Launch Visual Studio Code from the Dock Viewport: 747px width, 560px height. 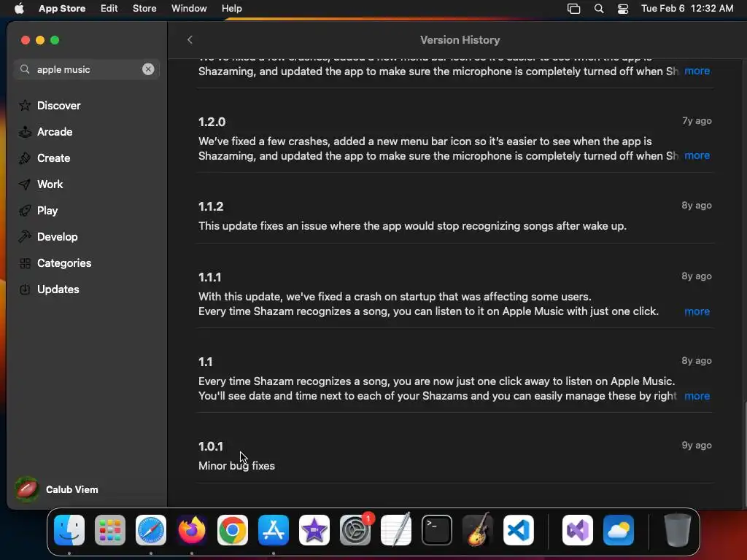[x=519, y=530]
